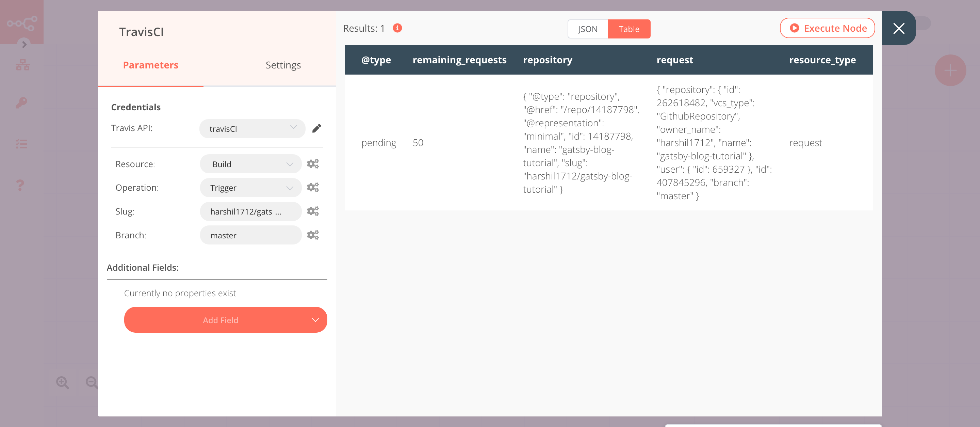Select the Settings tab

(x=282, y=64)
